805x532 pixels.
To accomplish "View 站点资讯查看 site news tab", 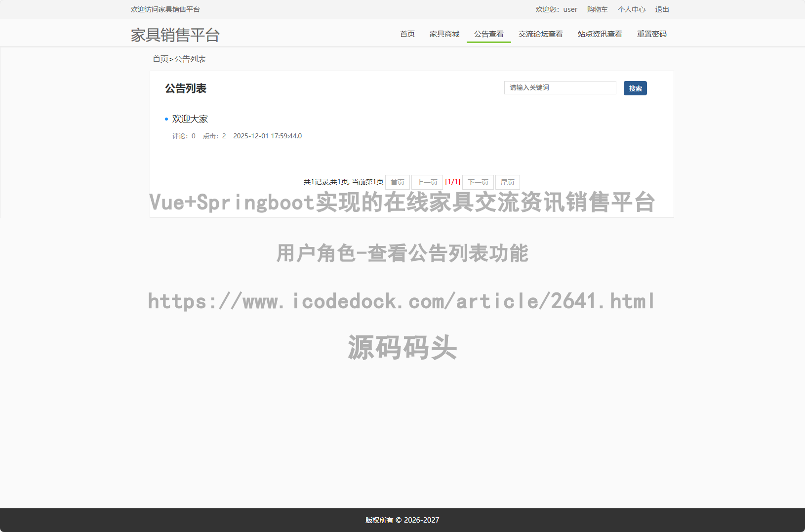I will coord(600,34).
